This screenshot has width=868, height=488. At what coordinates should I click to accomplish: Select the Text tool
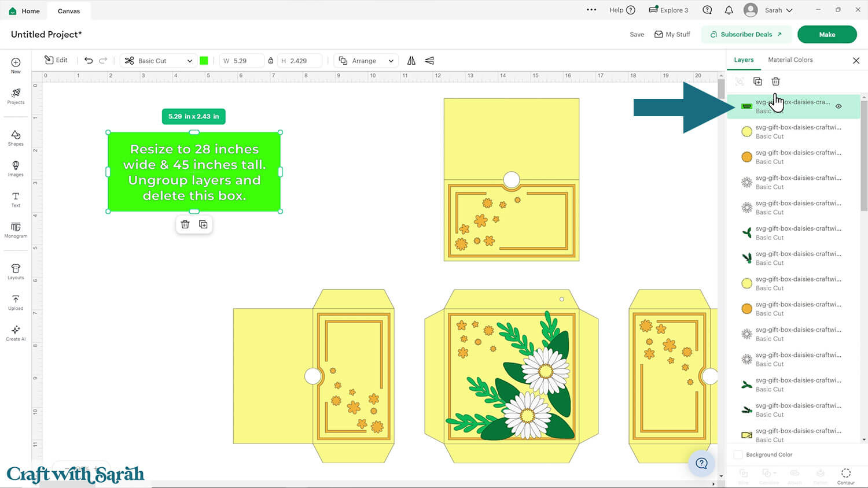tap(16, 199)
